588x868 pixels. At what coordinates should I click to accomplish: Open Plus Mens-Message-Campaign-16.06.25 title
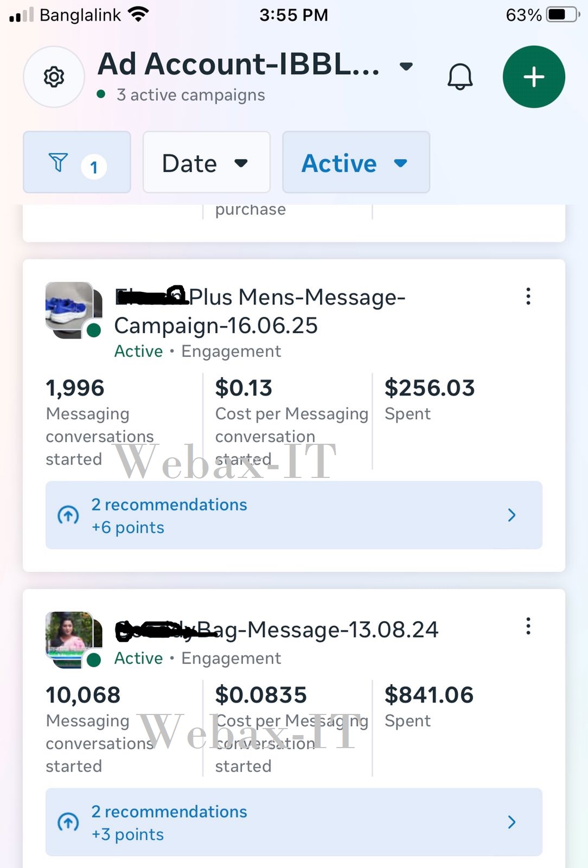pos(260,311)
